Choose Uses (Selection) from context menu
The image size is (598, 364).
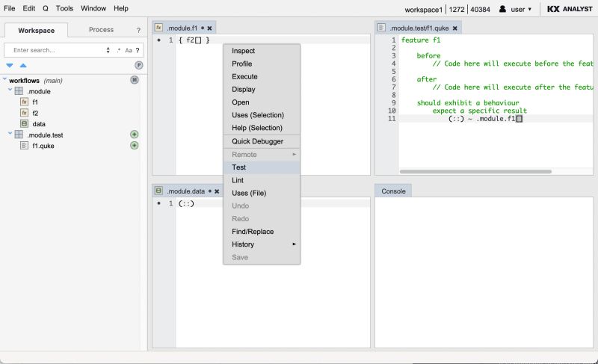click(262, 115)
